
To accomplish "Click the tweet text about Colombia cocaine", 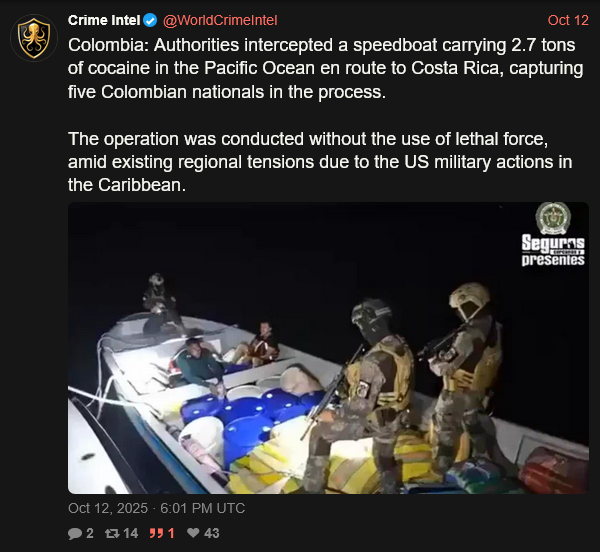I will coord(326,68).
